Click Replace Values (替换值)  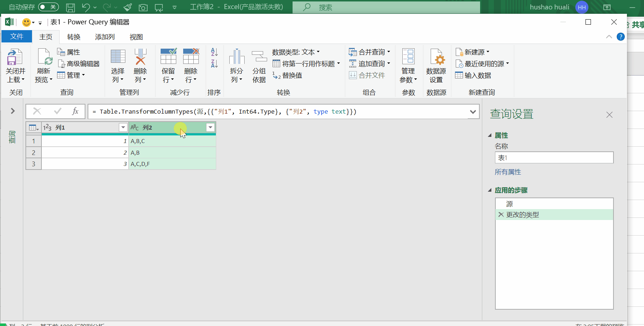point(287,76)
